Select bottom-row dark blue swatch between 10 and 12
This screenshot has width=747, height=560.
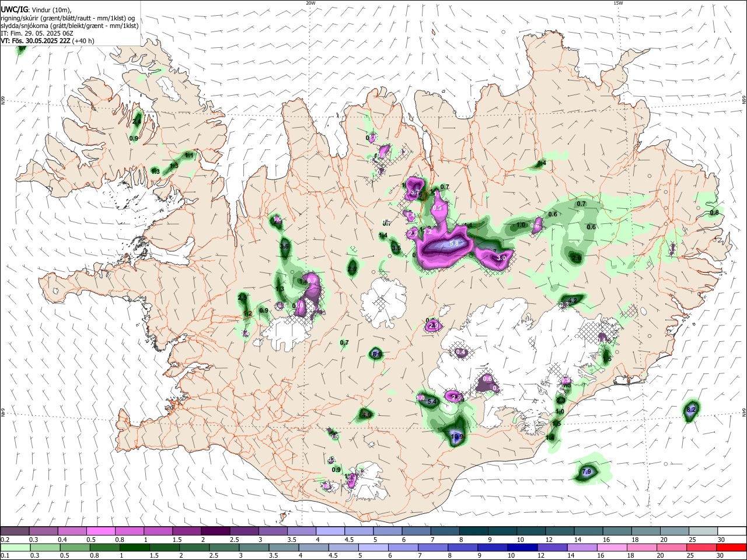[x=522, y=547]
